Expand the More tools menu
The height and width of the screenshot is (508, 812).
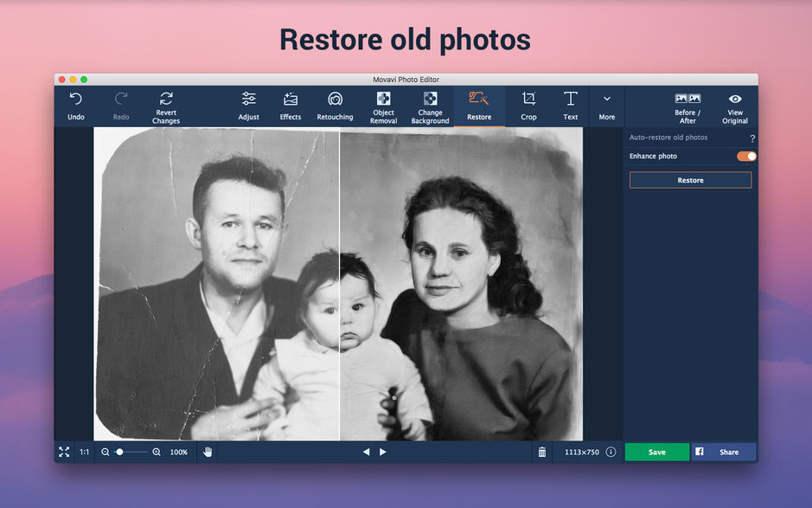pos(606,106)
